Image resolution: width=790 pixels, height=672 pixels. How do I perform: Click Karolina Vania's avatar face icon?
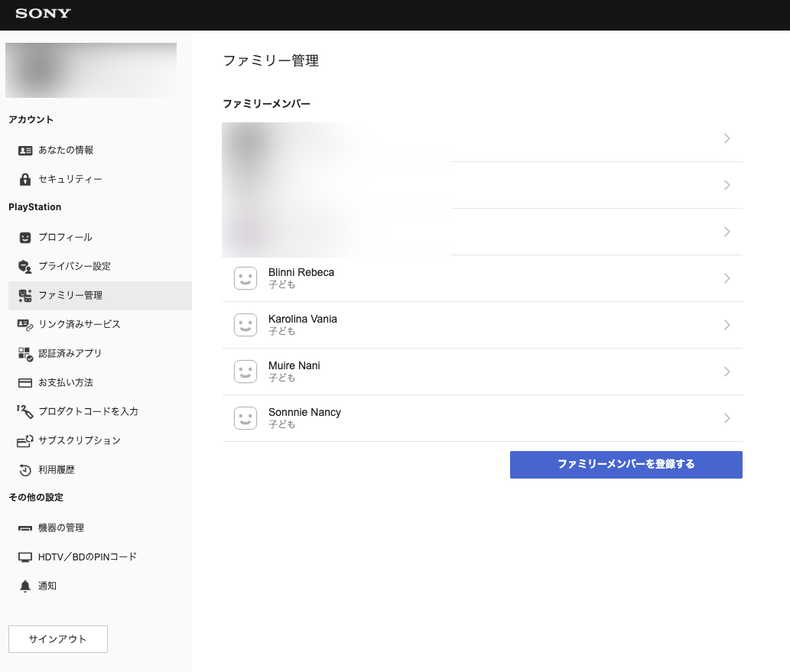click(x=245, y=325)
